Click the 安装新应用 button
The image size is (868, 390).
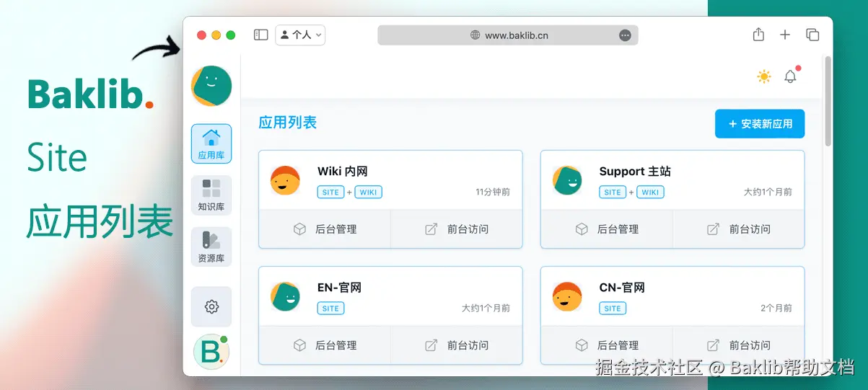point(760,124)
